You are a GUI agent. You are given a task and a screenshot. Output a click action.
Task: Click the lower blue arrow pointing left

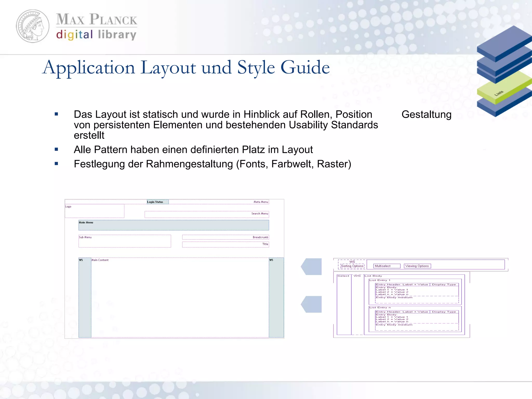click(x=311, y=304)
